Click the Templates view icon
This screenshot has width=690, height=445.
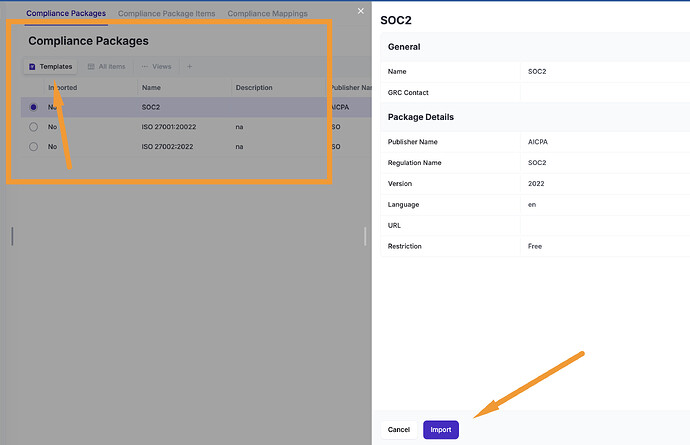coord(32,67)
